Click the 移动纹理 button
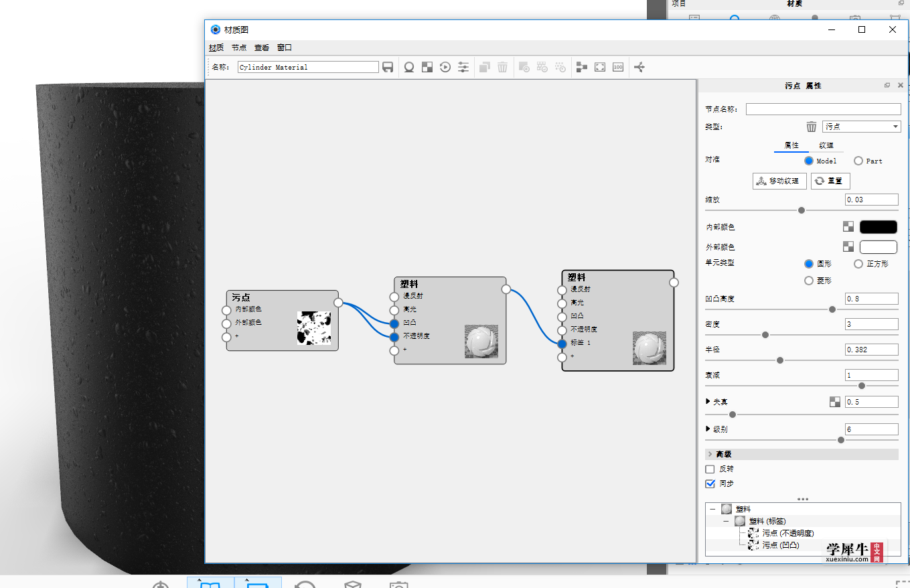This screenshot has width=910, height=588. 779,181
